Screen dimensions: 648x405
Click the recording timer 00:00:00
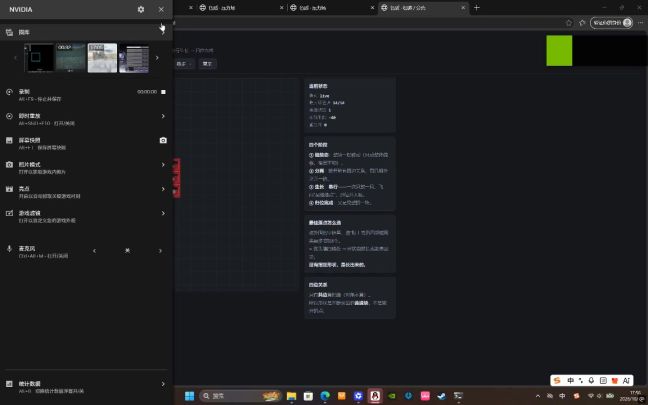147,92
